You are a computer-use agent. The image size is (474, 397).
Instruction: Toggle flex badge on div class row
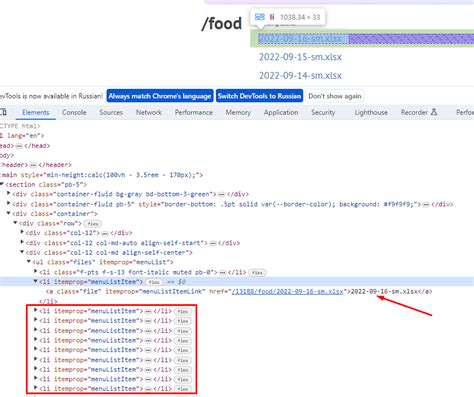point(93,224)
